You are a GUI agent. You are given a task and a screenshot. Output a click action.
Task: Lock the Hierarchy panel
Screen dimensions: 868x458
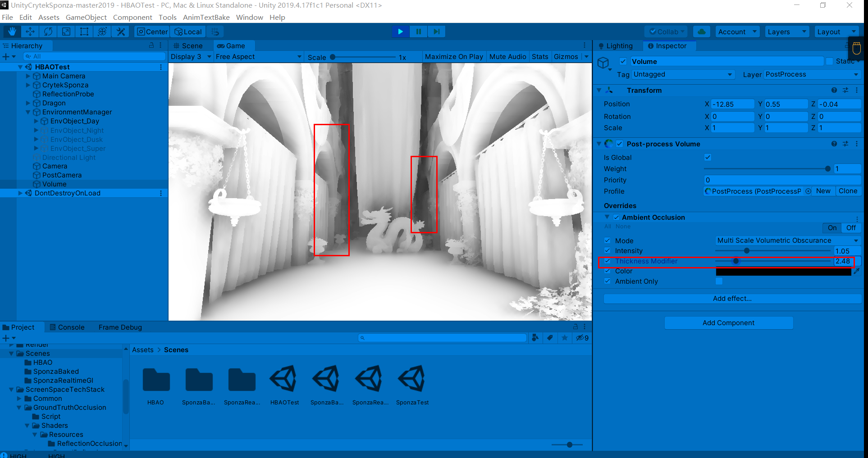tap(151, 45)
